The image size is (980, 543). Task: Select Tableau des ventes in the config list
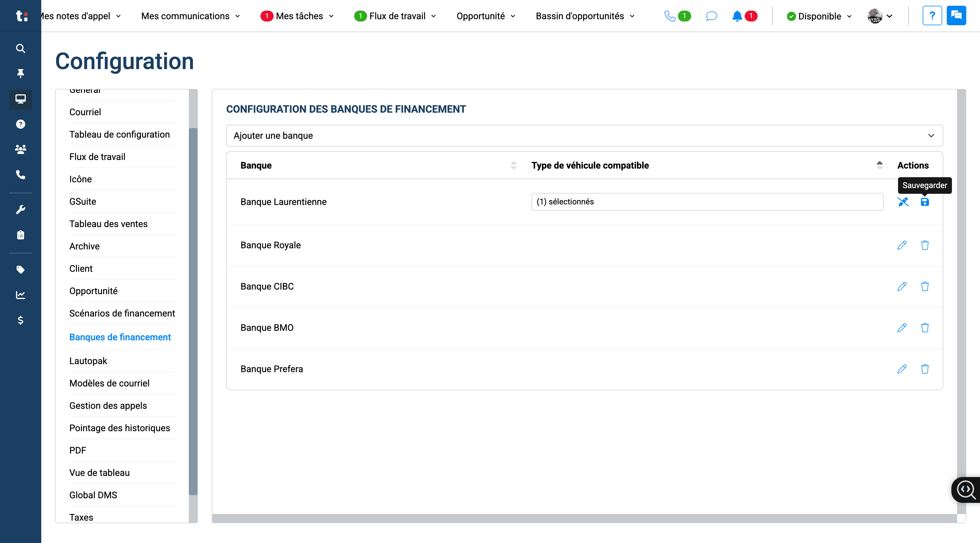[x=108, y=224]
